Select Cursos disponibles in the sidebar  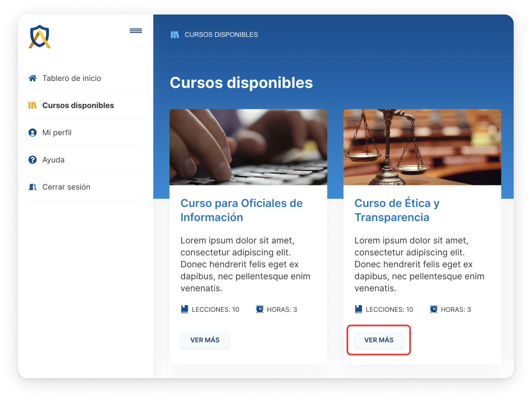(x=85, y=105)
